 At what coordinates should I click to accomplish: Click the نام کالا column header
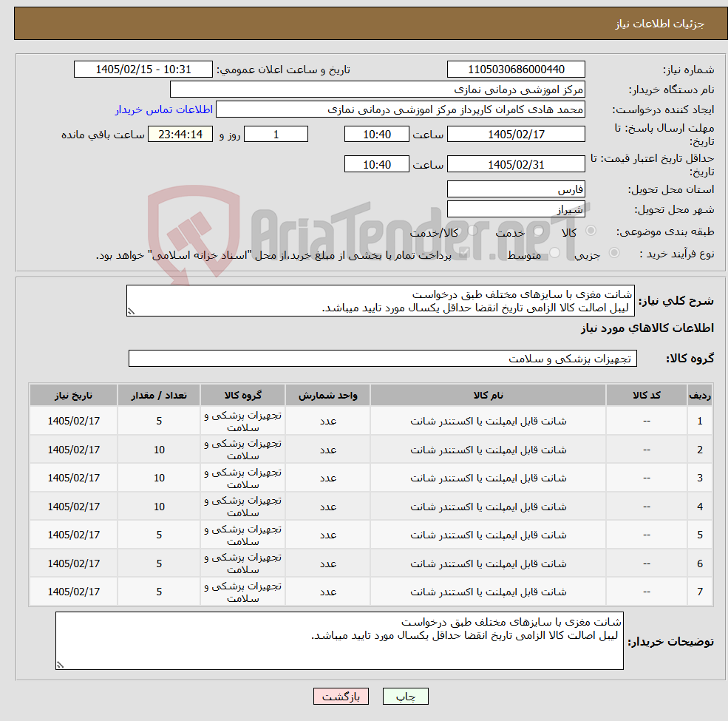point(488,395)
